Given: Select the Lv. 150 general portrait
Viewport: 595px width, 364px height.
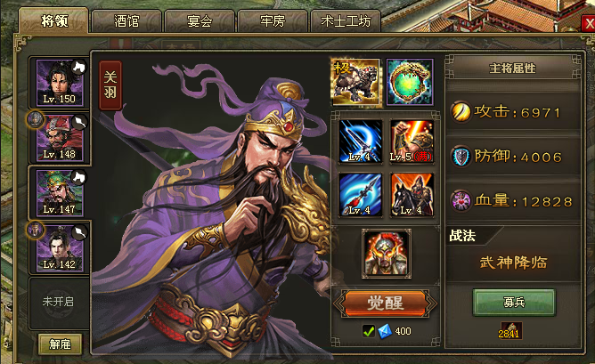Looking at the screenshot, I should (x=60, y=82).
